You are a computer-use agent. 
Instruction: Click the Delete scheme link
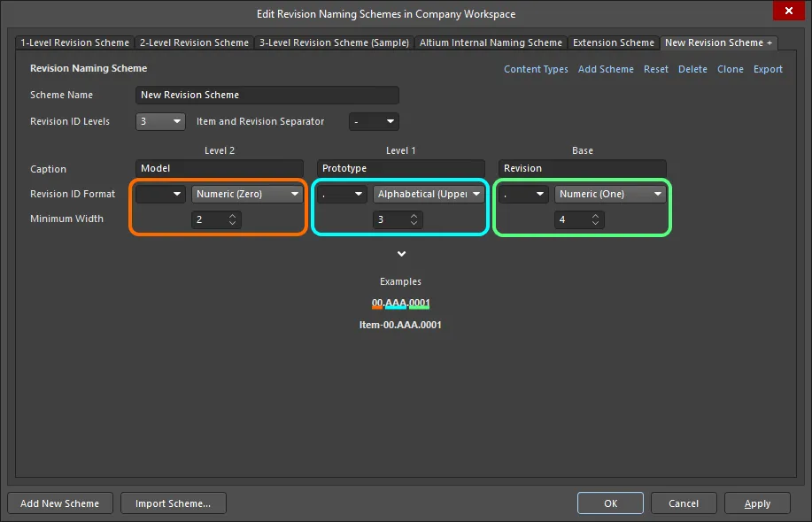(x=692, y=69)
